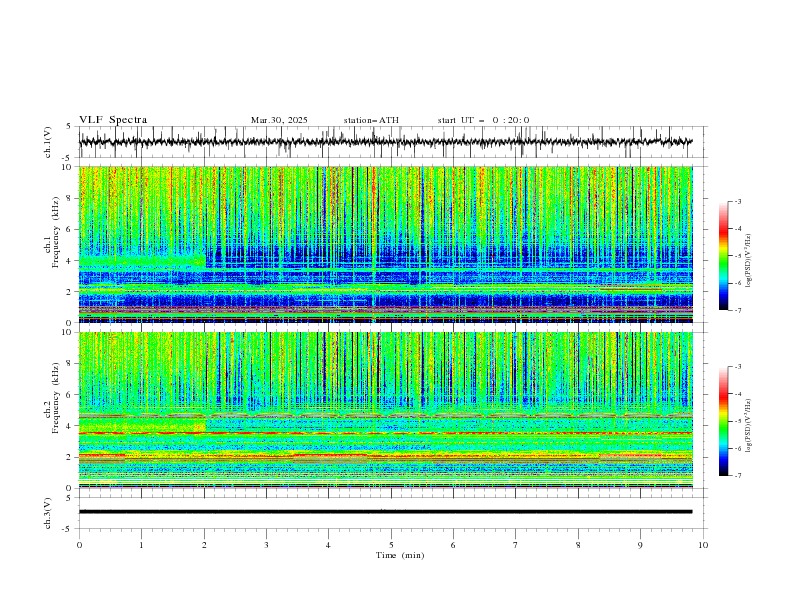Click the ch.1 colorbar log(PSD) label
792x612 pixels.
pyautogui.click(x=749, y=261)
